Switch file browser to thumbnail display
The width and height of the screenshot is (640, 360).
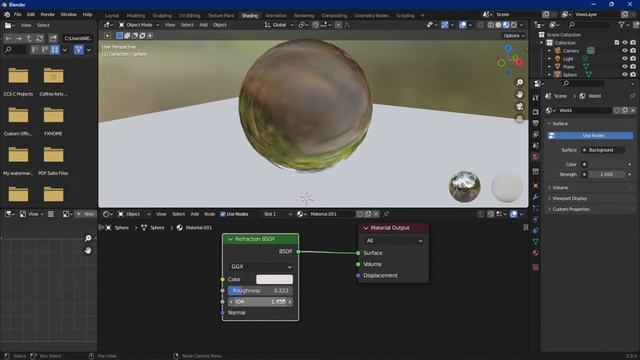[55, 50]
